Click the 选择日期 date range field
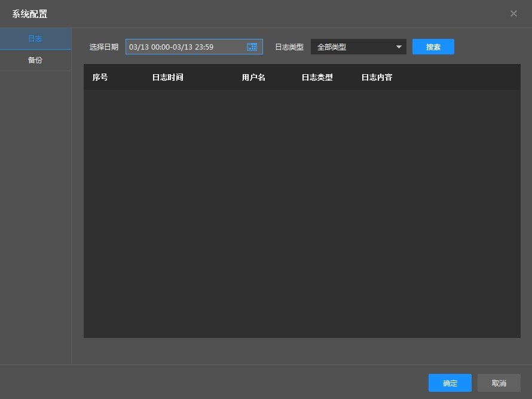 click(185, 47)
